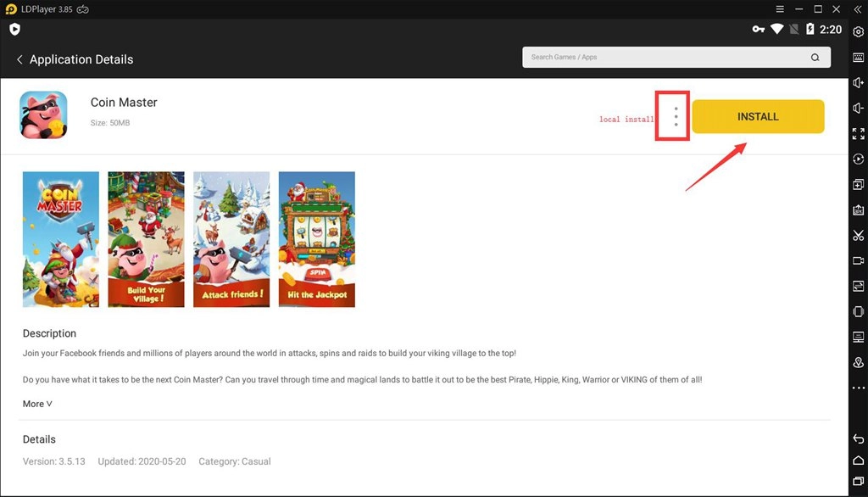
Task: Open multi-instance manager icon
Action: [858, 185]
